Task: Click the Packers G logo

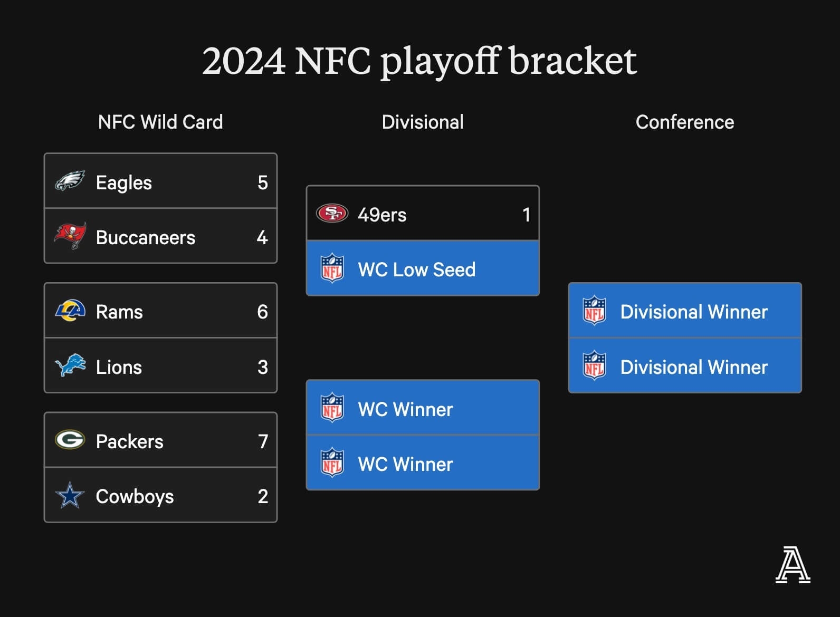Action: coord(70,440)
